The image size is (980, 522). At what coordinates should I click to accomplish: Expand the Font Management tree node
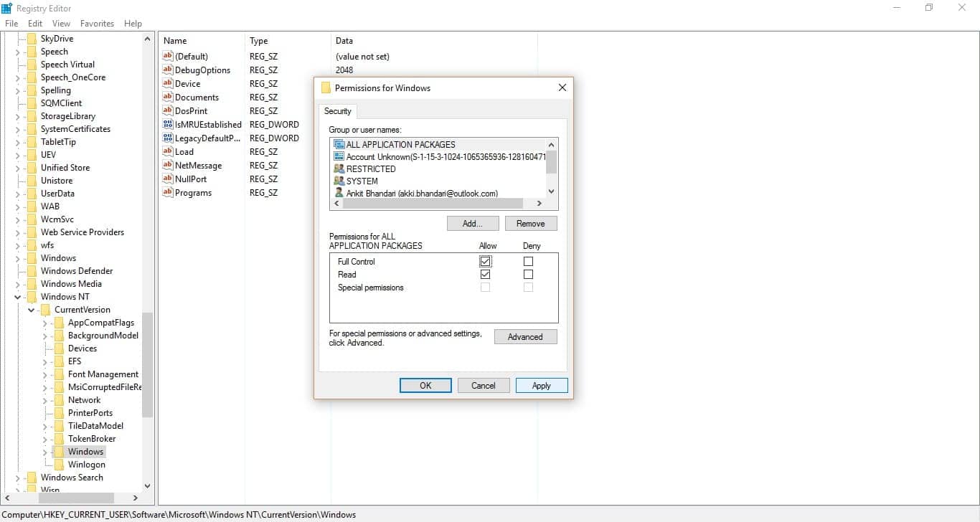coord(45,374)
